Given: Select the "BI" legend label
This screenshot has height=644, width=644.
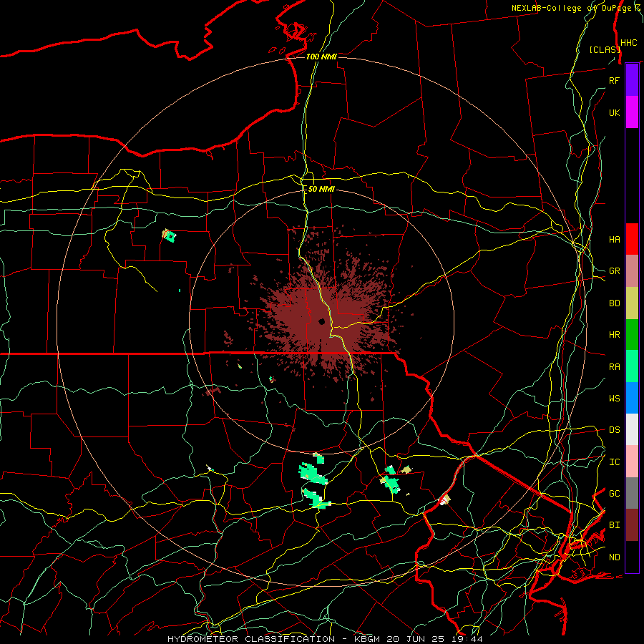Looking at the screenshot, I should pos(614,525).
